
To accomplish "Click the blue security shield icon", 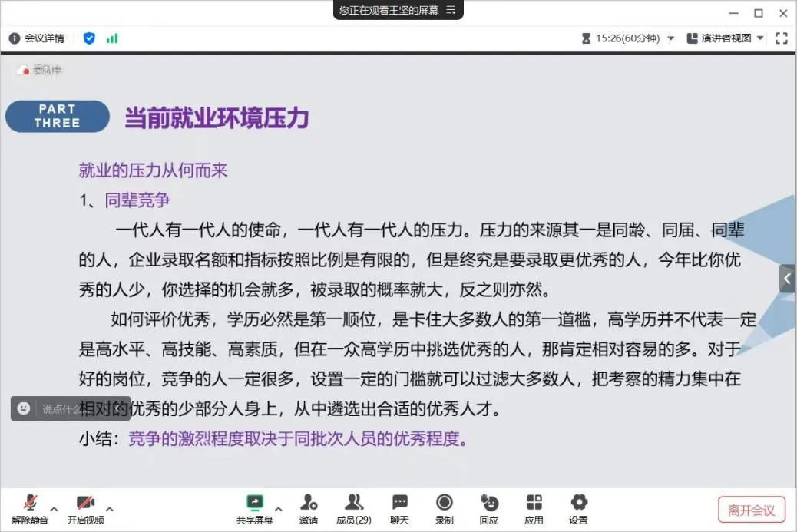I will click(89, 38).
